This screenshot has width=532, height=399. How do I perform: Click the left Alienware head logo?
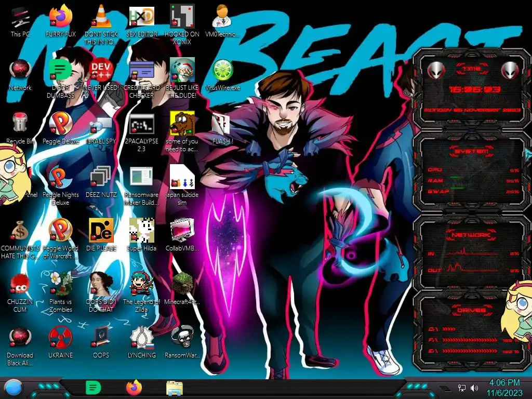coord(436,71)
